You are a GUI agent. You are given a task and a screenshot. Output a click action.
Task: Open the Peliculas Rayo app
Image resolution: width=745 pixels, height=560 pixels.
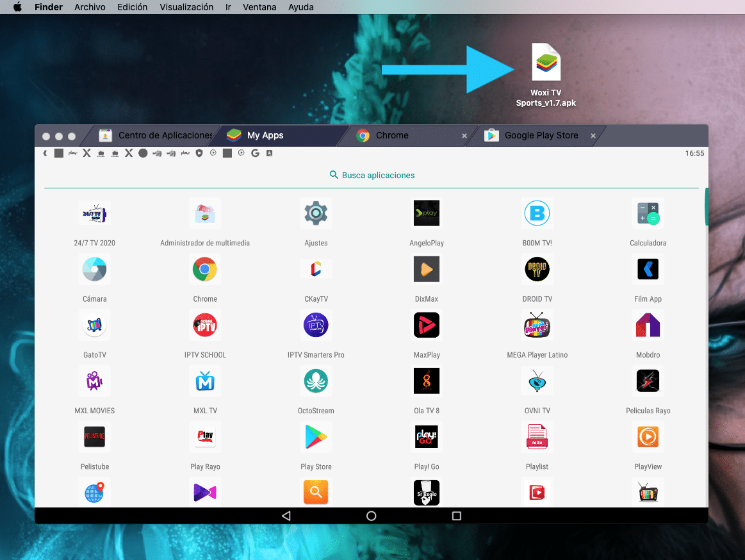click(x=648, y=381)
